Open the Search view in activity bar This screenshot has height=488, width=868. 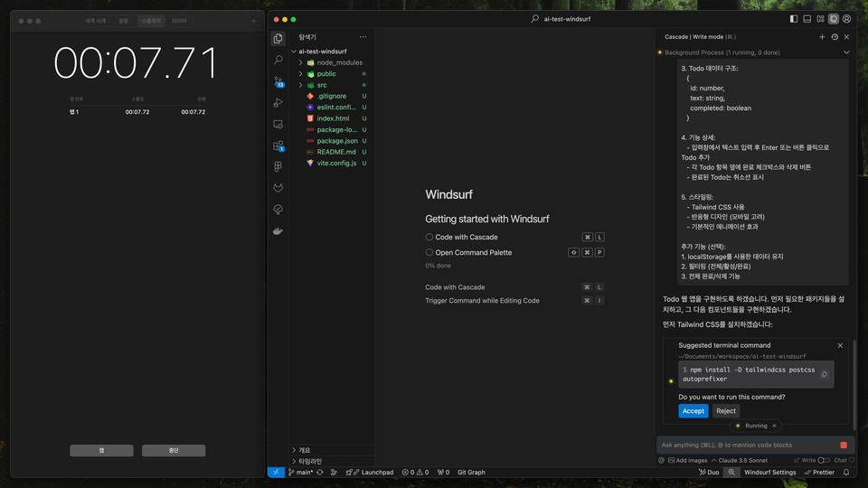278,60
